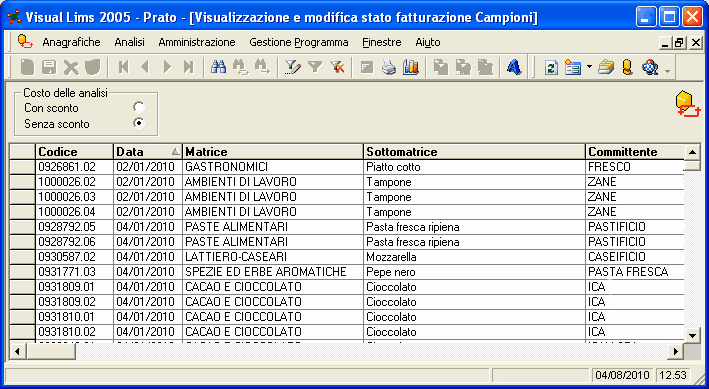Go to first record with navigation icon
This screenshot has height=389, width=709.
[123, 67]
